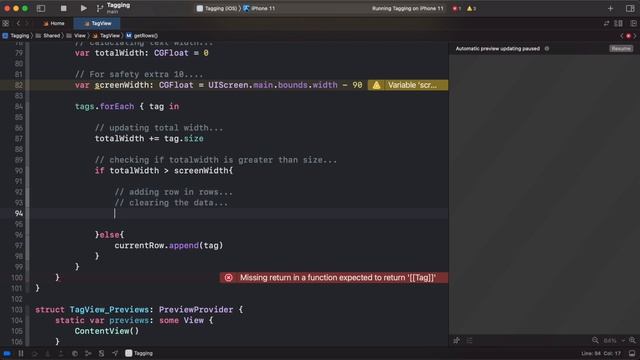Open View folder in jump bar

coord(76,36)
